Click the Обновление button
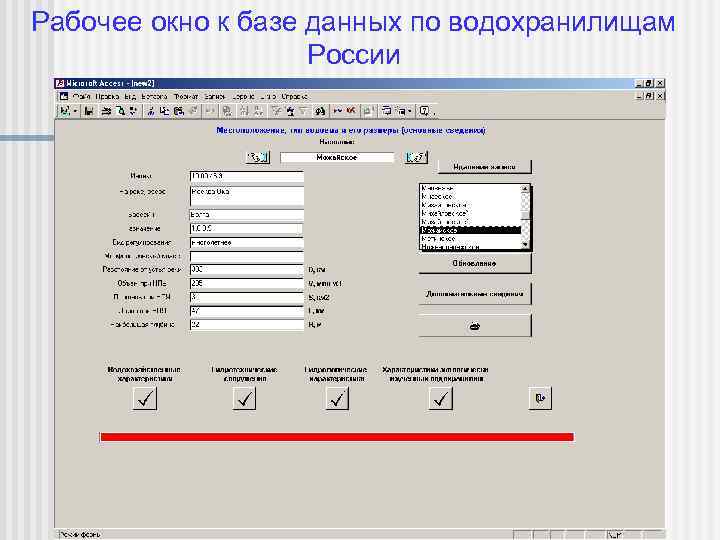 474,264
